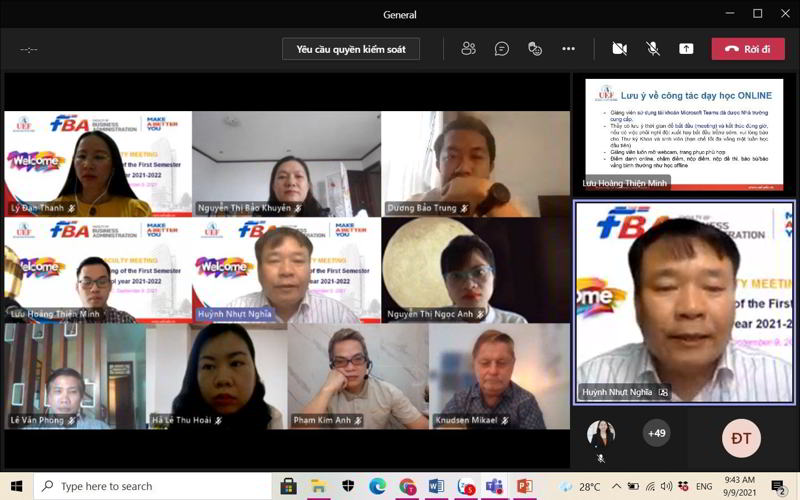
Task: Open the participants panel icon
Action: 468,48
